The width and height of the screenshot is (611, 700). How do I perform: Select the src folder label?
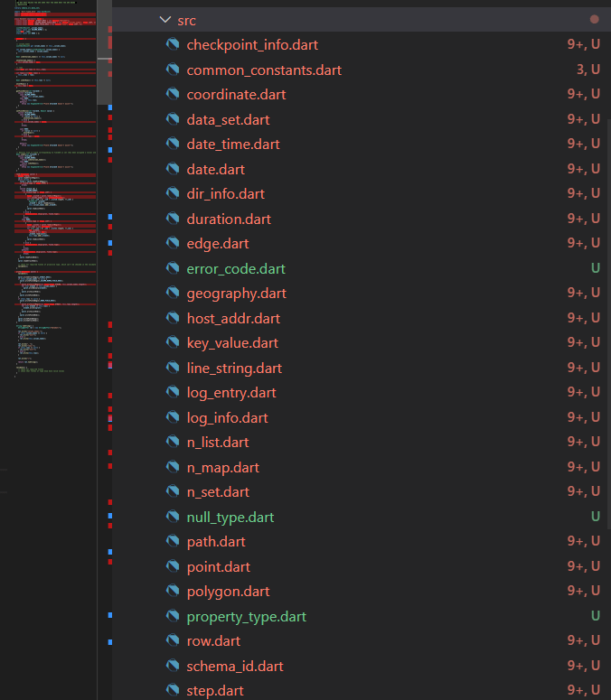pyautogui.click(x=187, y=21)
